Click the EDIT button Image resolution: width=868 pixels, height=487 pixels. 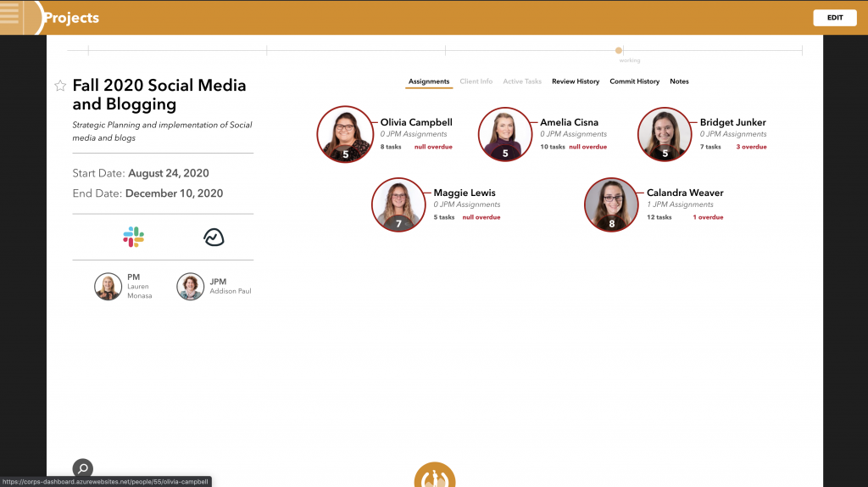point(834,18)
